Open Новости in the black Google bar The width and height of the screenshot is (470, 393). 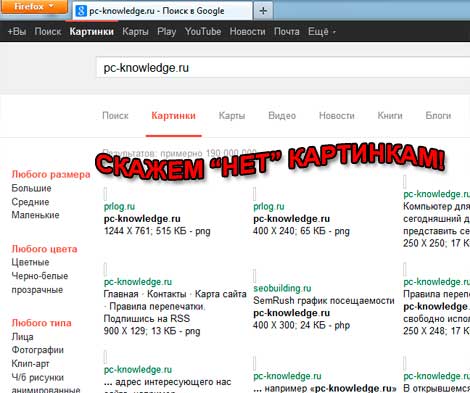click(x=248, y=32)
